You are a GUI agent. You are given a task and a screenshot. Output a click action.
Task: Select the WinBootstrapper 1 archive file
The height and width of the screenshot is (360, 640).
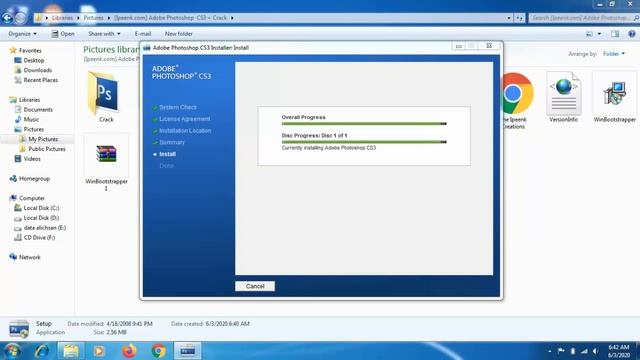click(106, 163)
